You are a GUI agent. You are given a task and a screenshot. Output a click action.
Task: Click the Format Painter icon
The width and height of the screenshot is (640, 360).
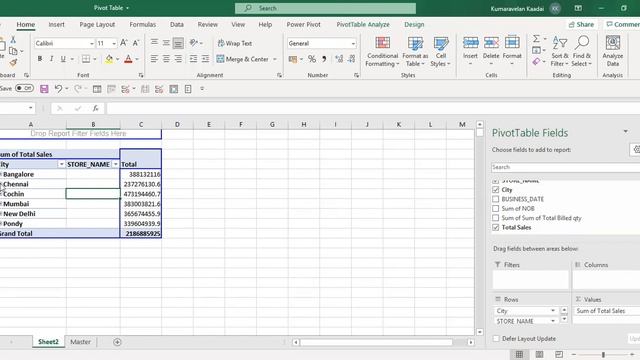click(x=13, y=62)
